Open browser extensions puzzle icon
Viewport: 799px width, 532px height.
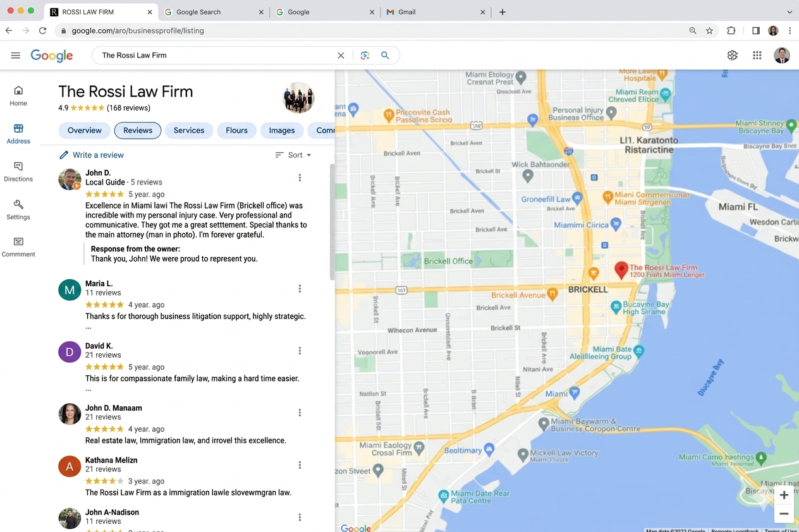731,30
